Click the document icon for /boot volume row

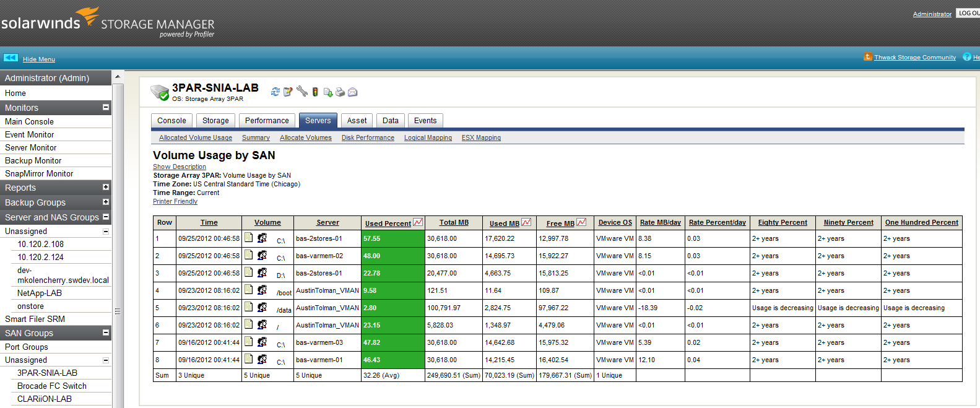click(x=249, y=289)
